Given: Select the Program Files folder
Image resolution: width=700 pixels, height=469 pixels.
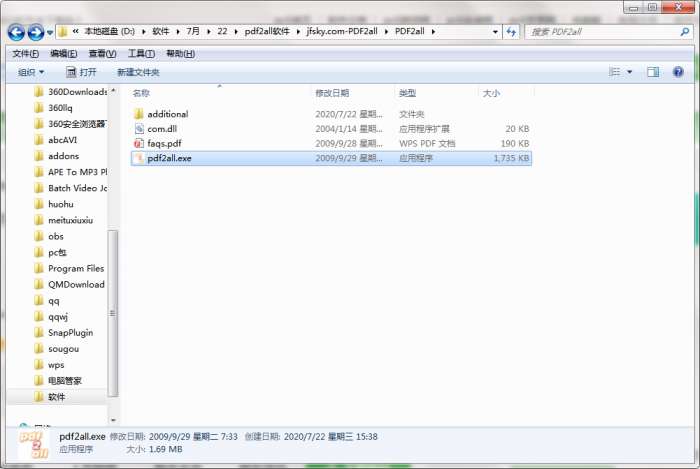Looking at the screenshot, I should point(69,269).
